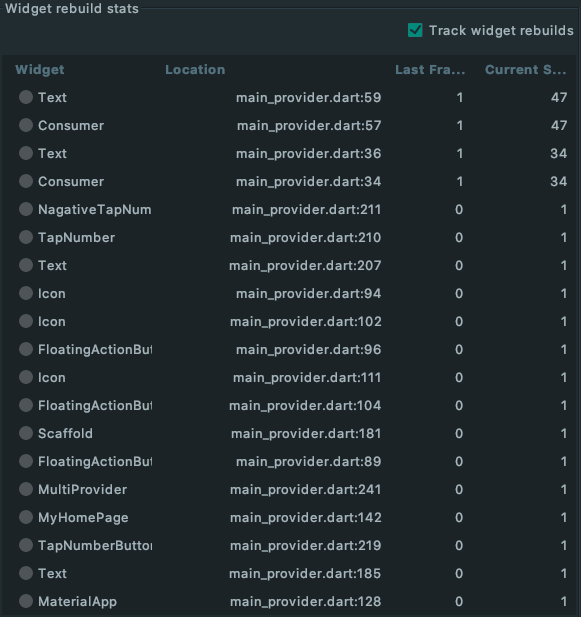The width and height of the screenshot is (581, 617).
Task: Open location main_provider.dart:36
Action: coord(308,153)
